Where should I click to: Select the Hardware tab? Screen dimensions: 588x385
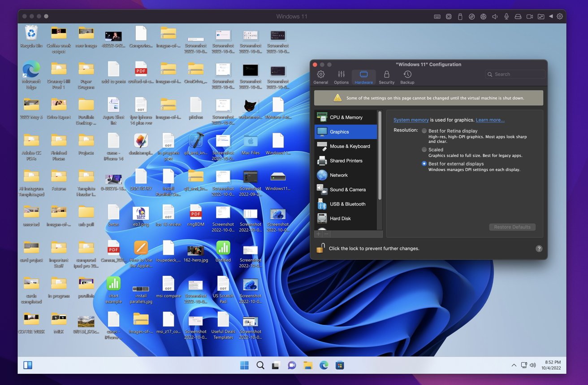(363, 77)
